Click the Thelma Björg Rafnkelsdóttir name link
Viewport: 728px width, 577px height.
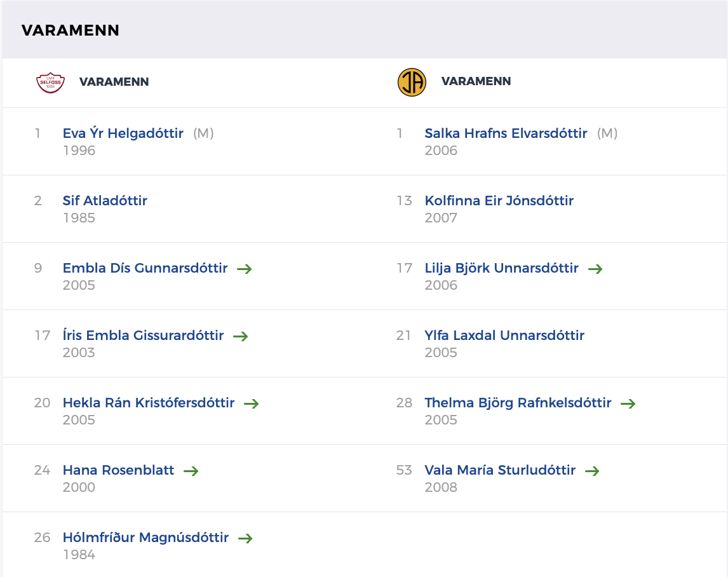point(518,403)
